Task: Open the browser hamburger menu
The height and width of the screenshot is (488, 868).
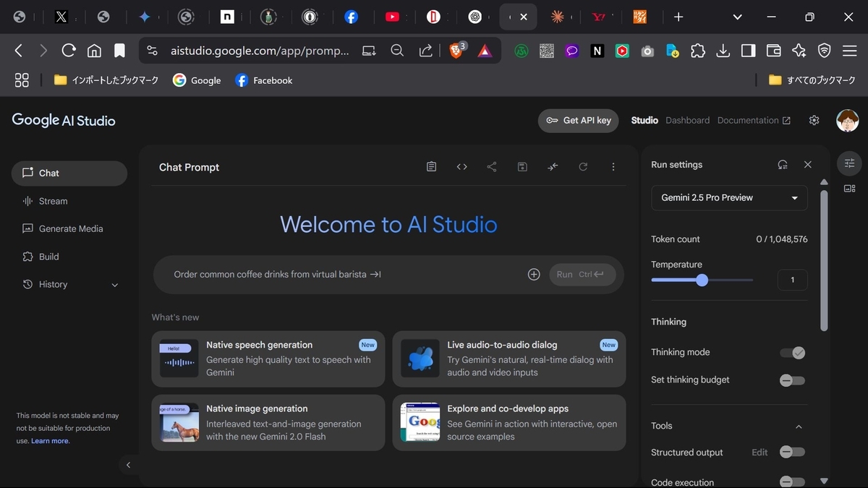Action: [x=849, y=51]
